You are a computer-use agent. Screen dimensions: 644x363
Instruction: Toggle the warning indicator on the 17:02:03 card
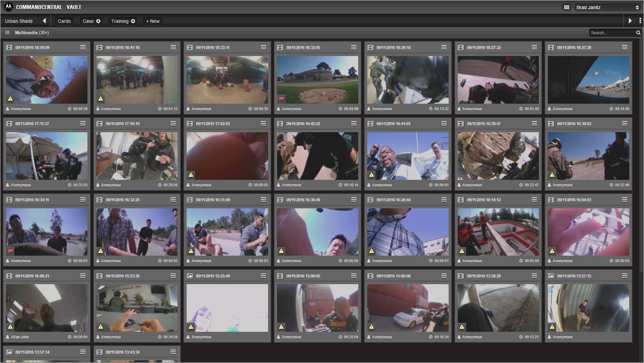(x=191, y=175)
